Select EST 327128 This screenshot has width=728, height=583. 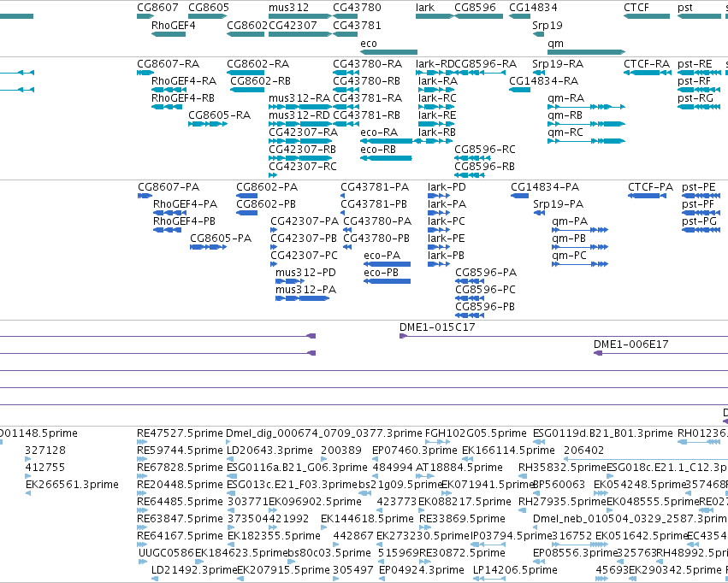coord(45,450)
